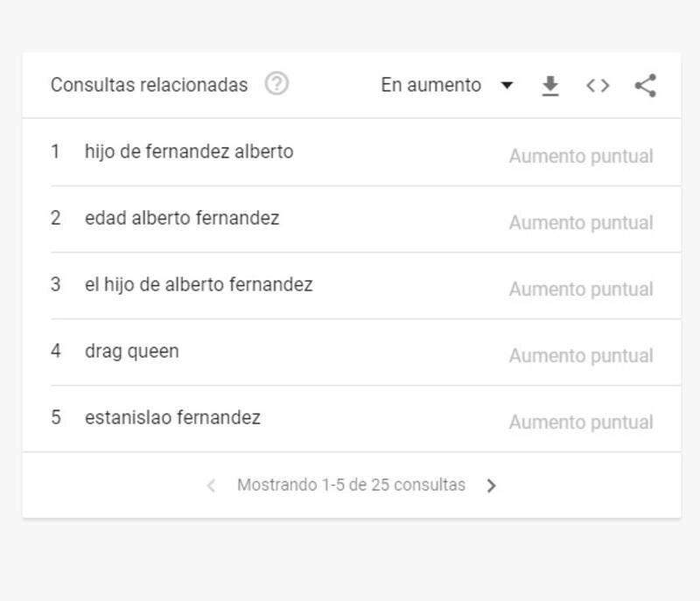Click "Aumento puntual" in the first query row

pos(581,157)
